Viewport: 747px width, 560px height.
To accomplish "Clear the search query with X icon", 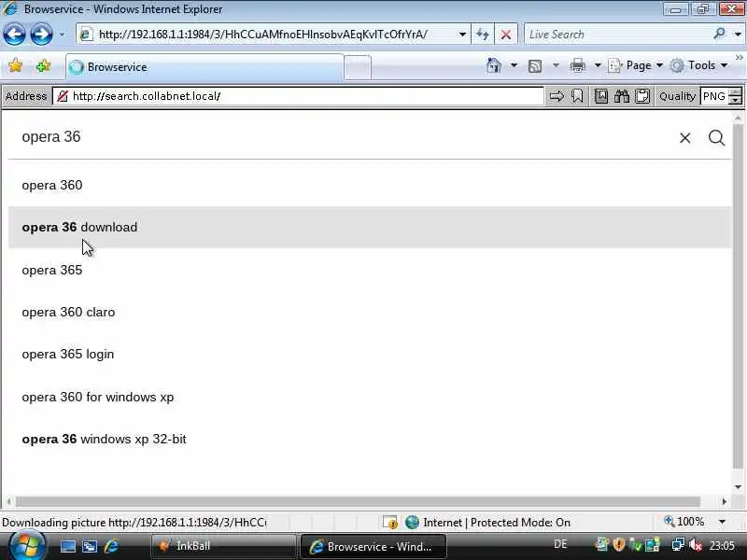I will pyautogui.click(x=685, y=138).
